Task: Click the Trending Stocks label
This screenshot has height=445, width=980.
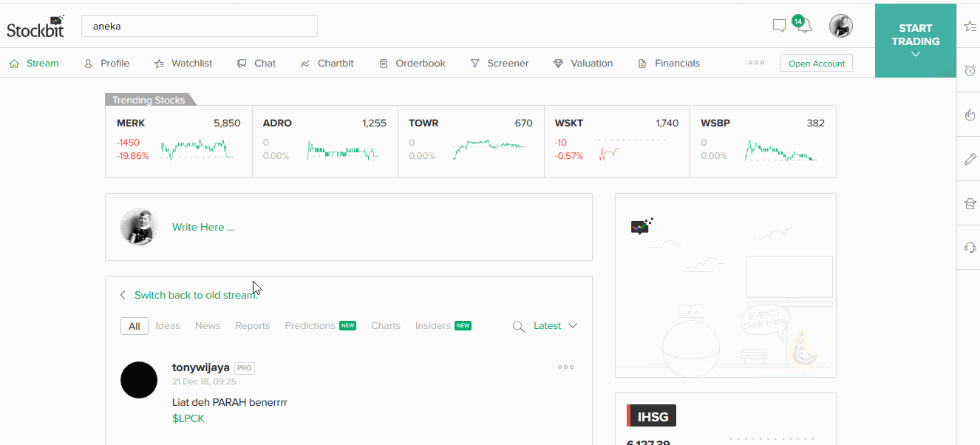Action: (x=149, y=100)
